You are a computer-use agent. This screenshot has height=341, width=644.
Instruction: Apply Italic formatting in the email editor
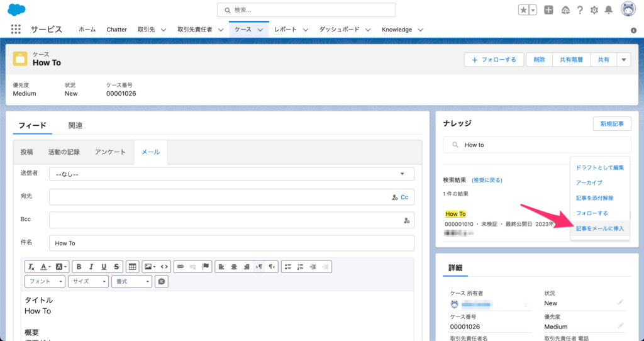91,267
